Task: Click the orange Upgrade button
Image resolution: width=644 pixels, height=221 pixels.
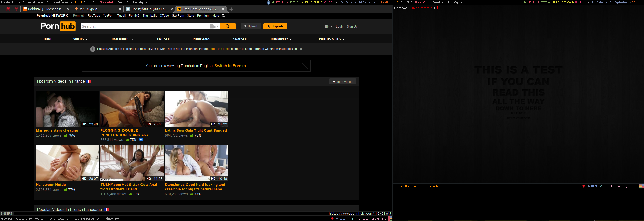Action: coord(275,26)
